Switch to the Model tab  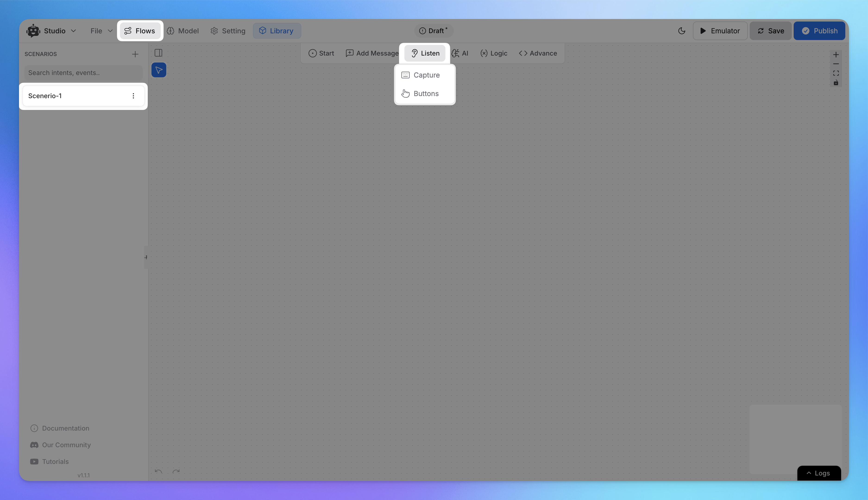tap(183, 31)
